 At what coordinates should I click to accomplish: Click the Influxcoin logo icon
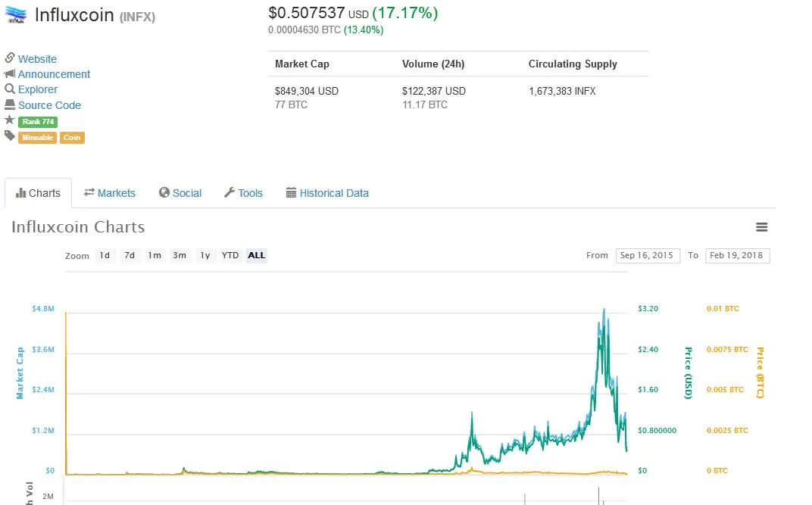click(x=16, y=15)
